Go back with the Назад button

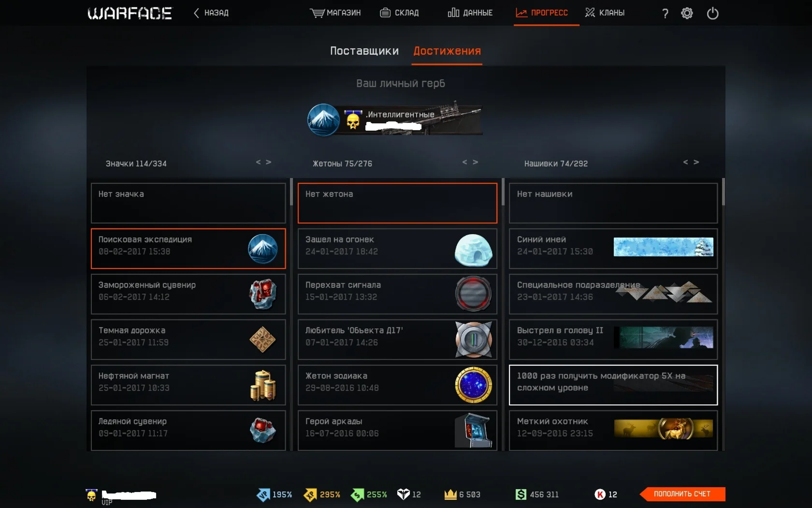tap(211, 13)
